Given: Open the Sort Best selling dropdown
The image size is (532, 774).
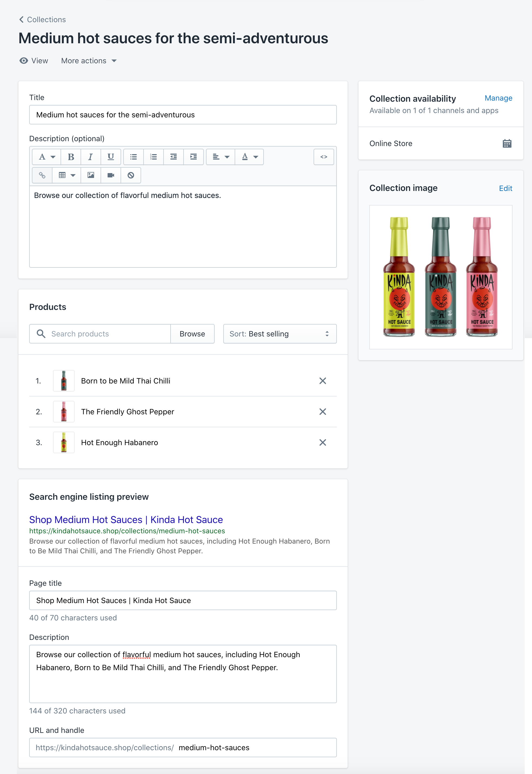Looking at the screenshot, I should [x=280, y=333].
